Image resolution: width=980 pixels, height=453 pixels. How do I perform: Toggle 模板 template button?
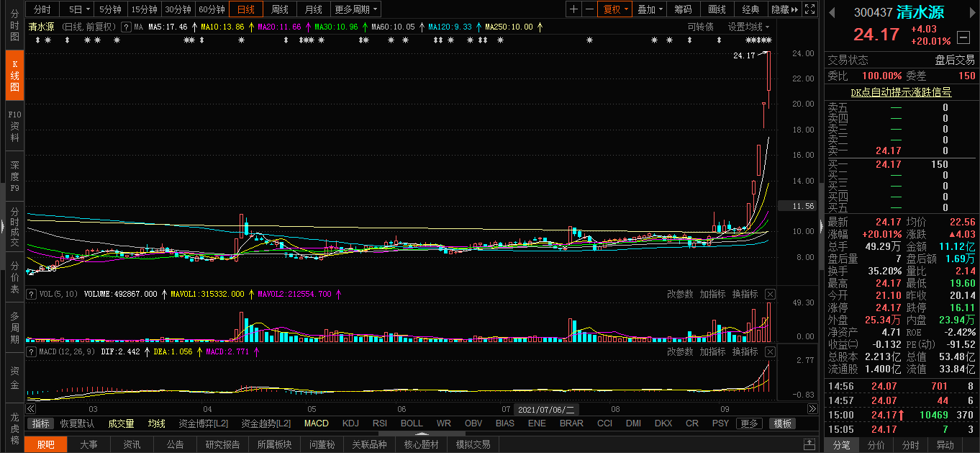pos(783,423)
